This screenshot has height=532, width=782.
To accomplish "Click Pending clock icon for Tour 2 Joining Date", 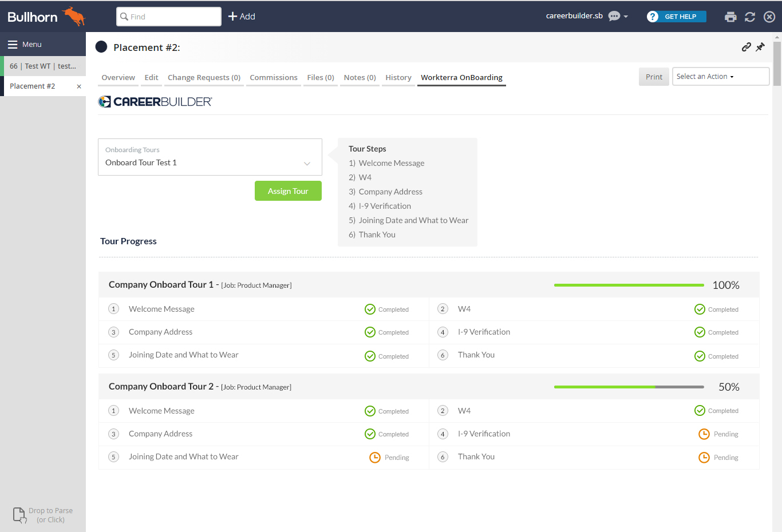I will 375,458.
